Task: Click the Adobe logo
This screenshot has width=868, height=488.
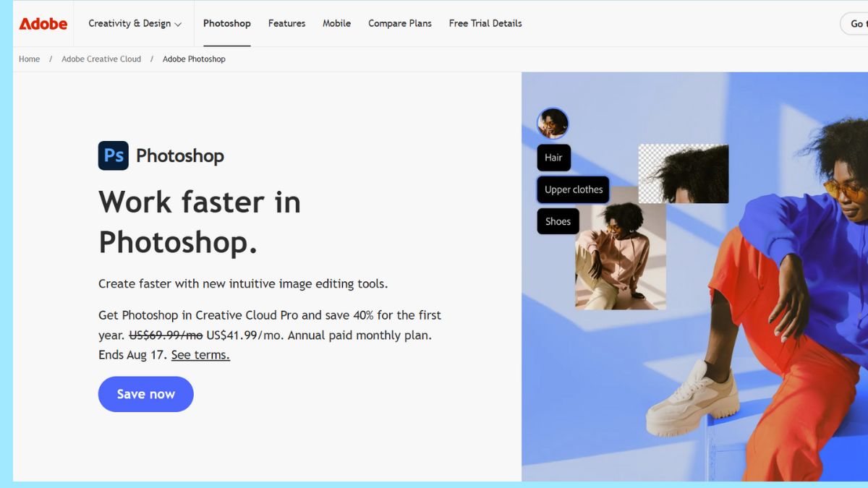Action: tap(43, 24)
